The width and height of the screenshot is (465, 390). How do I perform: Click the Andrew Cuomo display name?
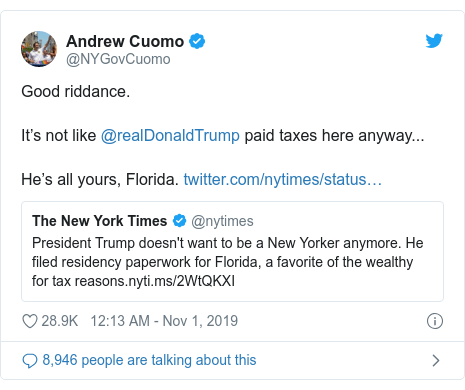click(x=125, y=41)
